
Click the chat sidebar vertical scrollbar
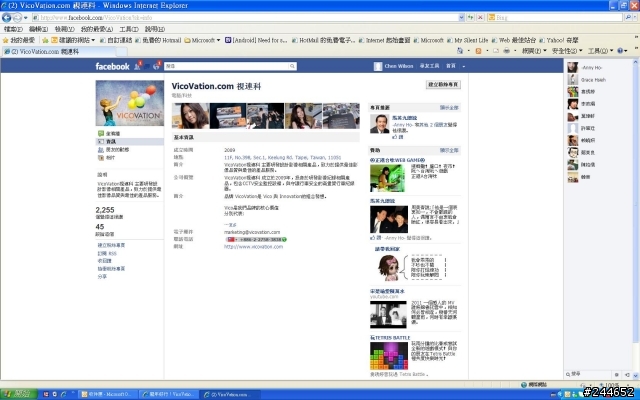pyautogui.click(x=636, y=204)
